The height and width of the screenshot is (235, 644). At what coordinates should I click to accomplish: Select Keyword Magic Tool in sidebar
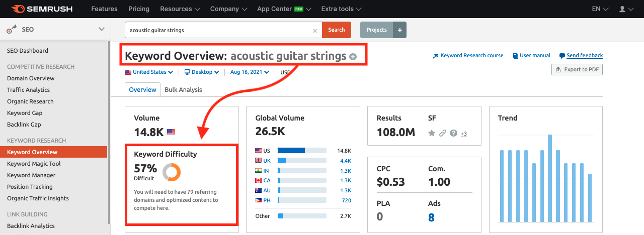(x=34, y=164)
